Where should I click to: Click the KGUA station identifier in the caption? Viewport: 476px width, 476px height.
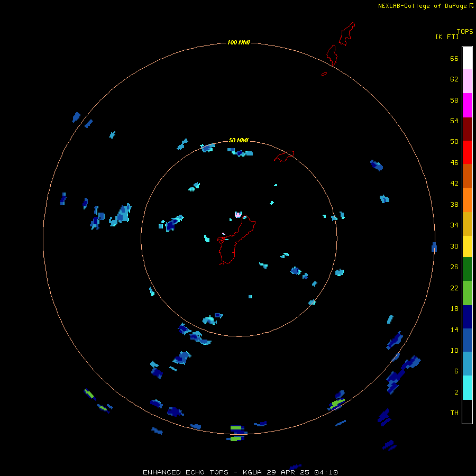click(253, 472)
